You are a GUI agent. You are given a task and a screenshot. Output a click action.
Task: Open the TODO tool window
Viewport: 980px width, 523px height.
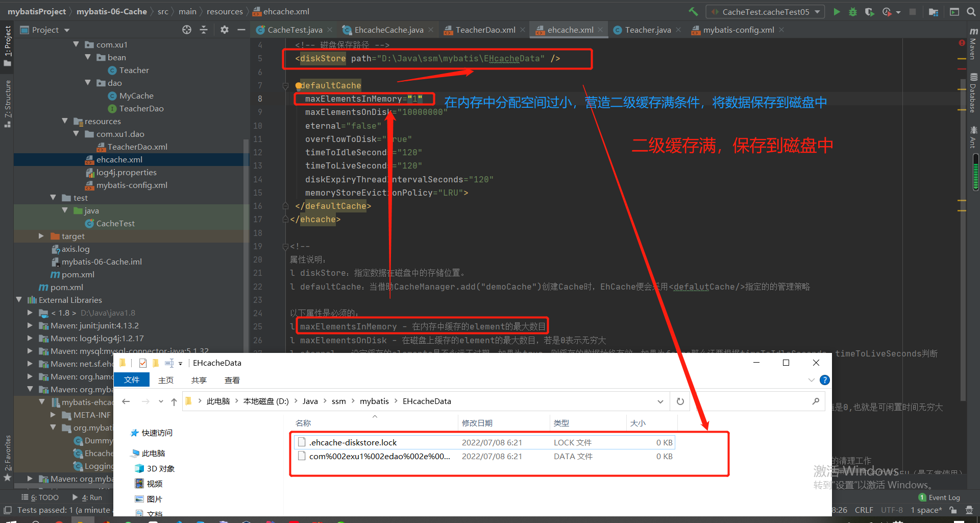tap(40, 497)
